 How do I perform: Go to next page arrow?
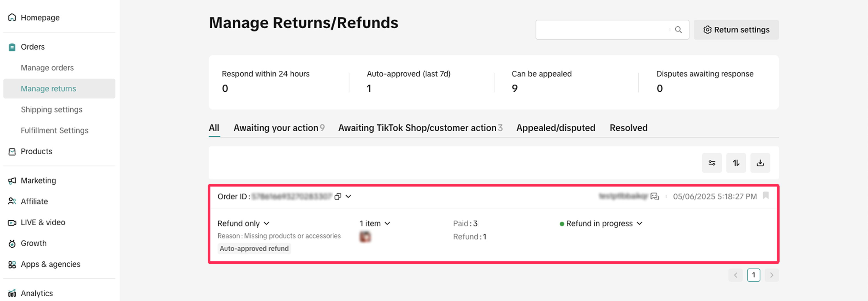click(x=772, y=275)
